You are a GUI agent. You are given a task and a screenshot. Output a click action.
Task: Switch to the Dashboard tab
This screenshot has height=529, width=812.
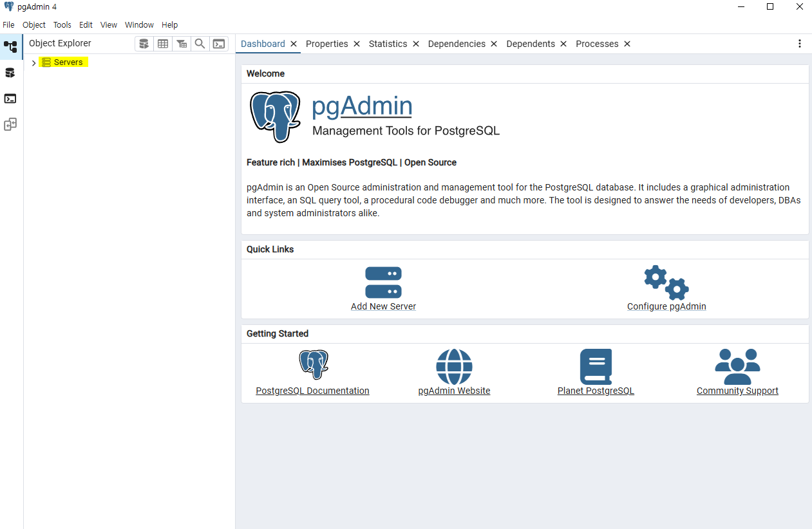pos(263,44)
